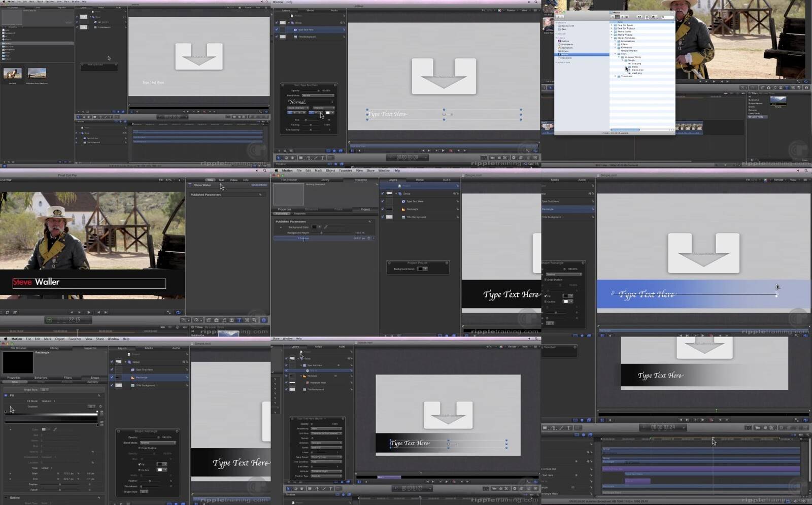Open Shape tab in Rectangle inspector
This screenshot has height=505, width=812.
pos(95,378)
